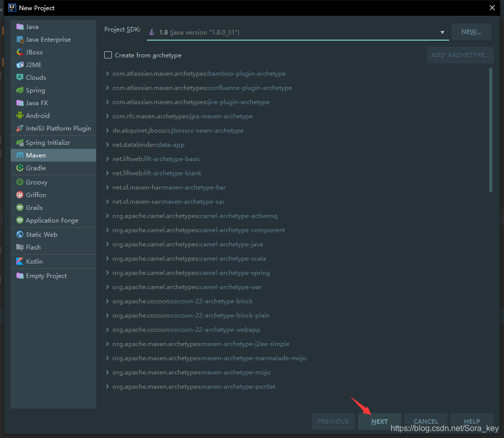Select camel-archetype-spring row text

(191, 273)
